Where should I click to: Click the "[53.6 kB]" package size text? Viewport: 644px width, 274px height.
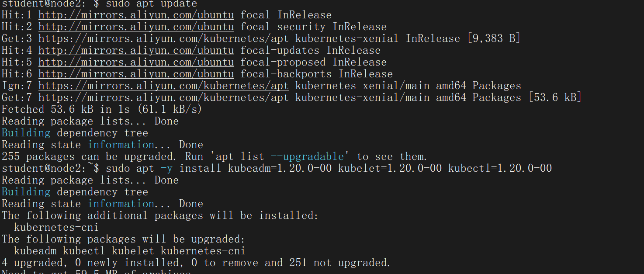point(555,98)
